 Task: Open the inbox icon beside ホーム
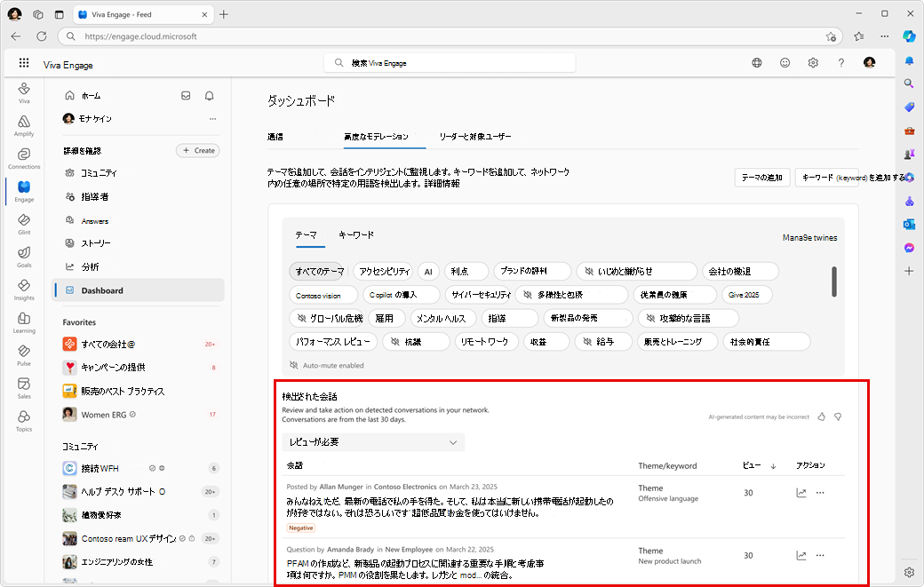click(x=186, y=95)
